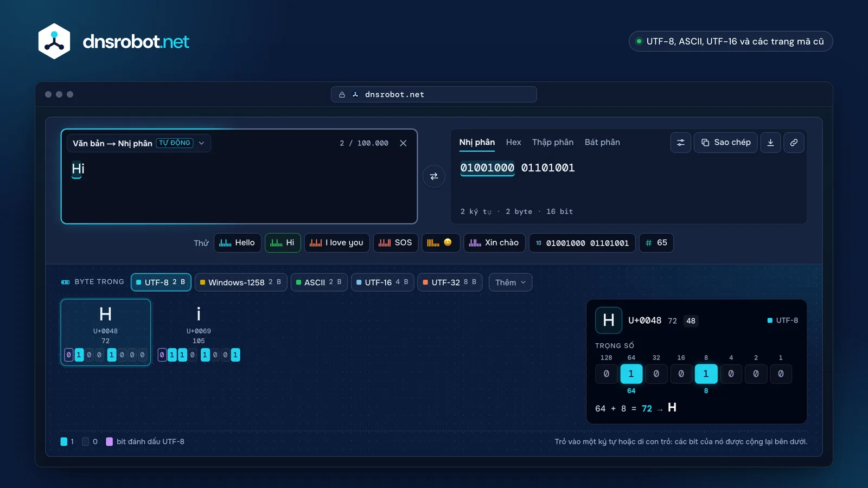Try the emoji sample chip
The image size is (868, 488).
[x=440, y=242]
